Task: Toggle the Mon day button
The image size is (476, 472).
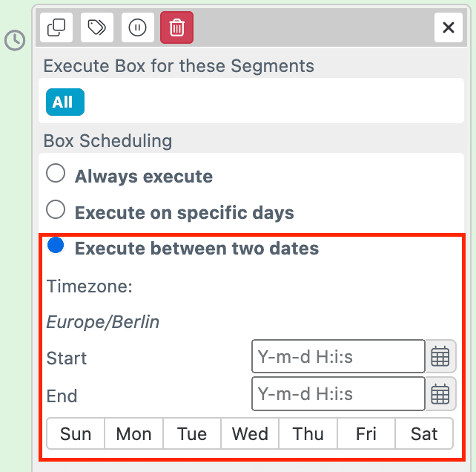Action: coord(134,434)
